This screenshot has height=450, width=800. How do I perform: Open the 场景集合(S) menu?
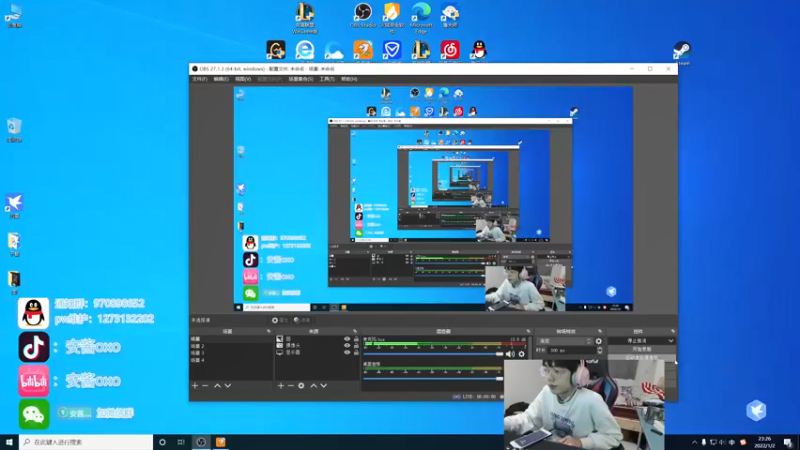[301, 79]
